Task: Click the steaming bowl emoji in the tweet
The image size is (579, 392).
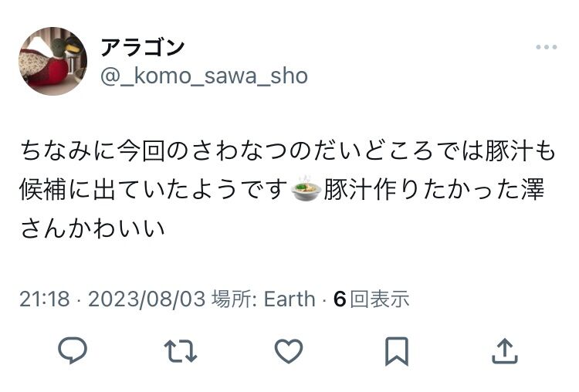Action: [x=306, y=188]
